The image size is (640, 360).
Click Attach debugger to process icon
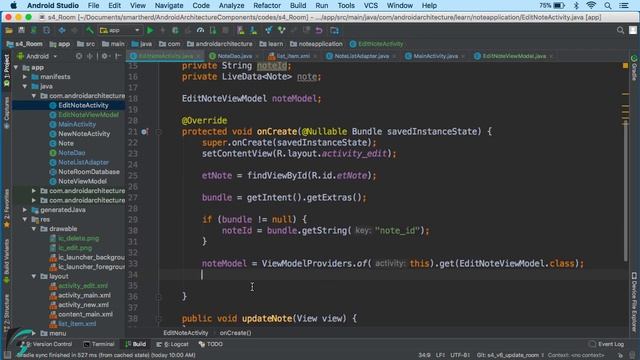click(213, 31)
